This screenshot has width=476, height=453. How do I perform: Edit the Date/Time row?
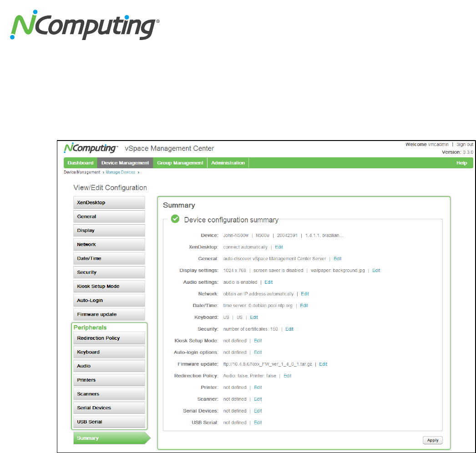tap(304, 306)
